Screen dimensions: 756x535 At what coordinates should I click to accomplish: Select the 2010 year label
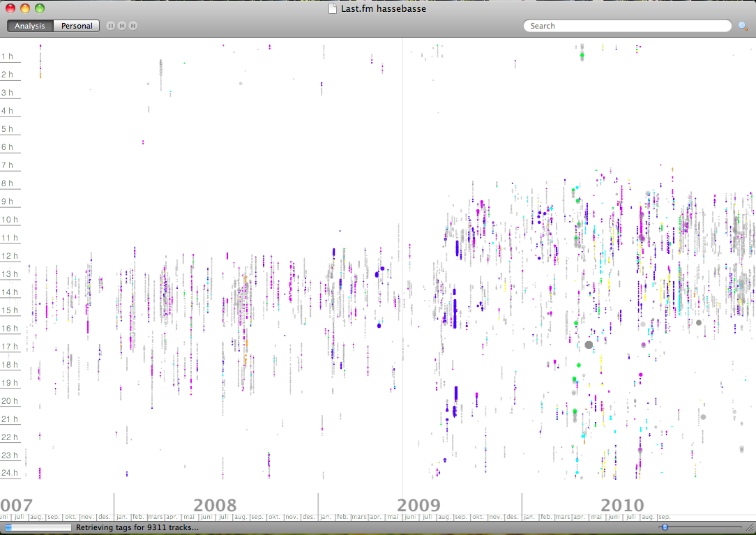pos(622,505)
